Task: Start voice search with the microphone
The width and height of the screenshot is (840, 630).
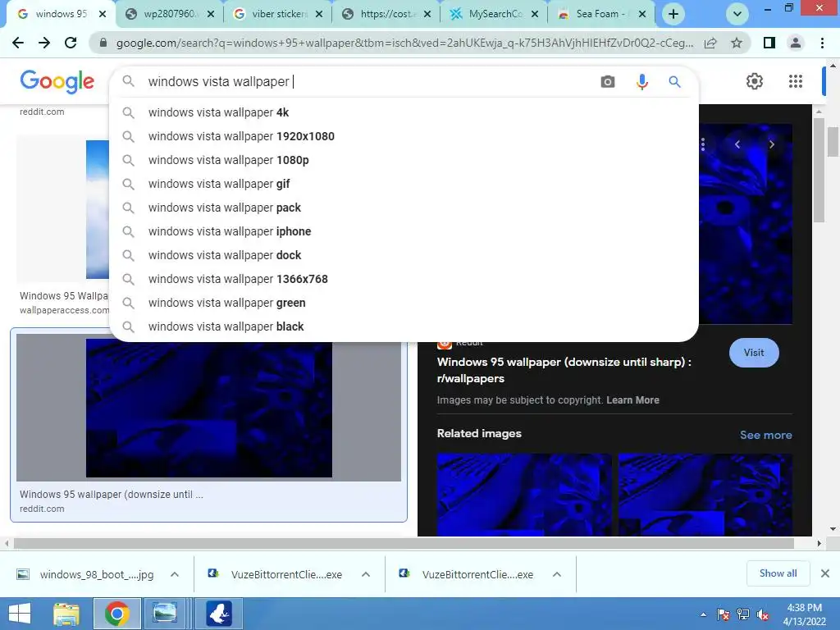Action: pos(641,81)
